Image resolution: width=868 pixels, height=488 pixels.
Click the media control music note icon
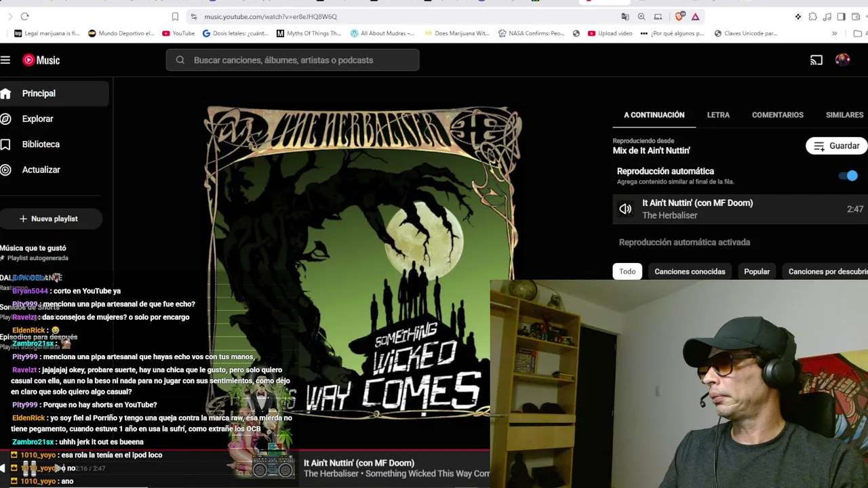(827, 16)
